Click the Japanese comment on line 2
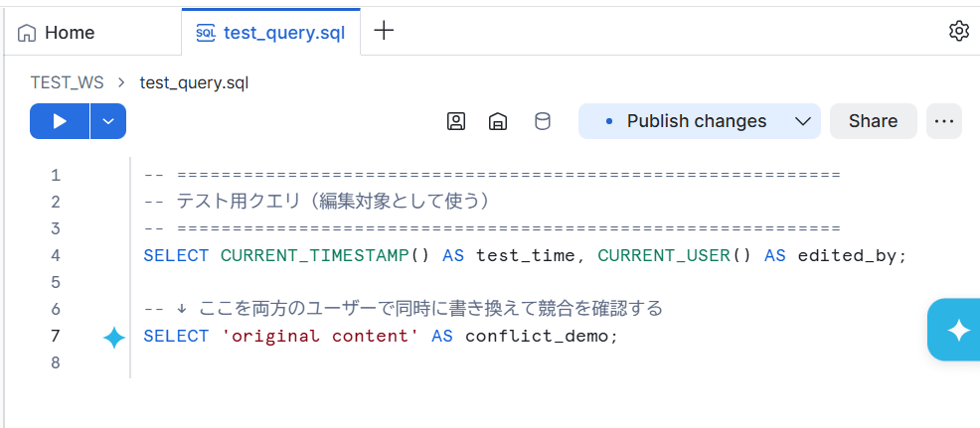The image size is (980, 428). click(316, 202)
